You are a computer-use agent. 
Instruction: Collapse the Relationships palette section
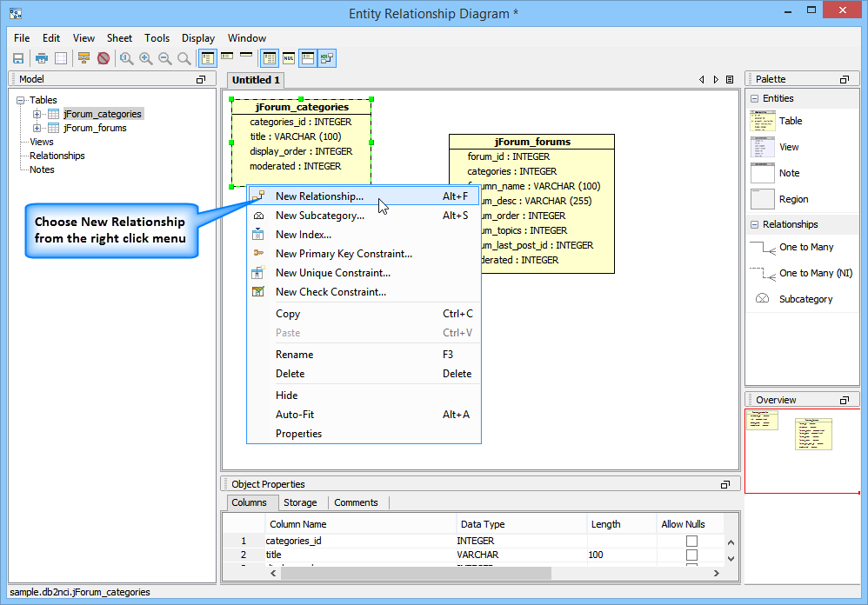[755, 224]
